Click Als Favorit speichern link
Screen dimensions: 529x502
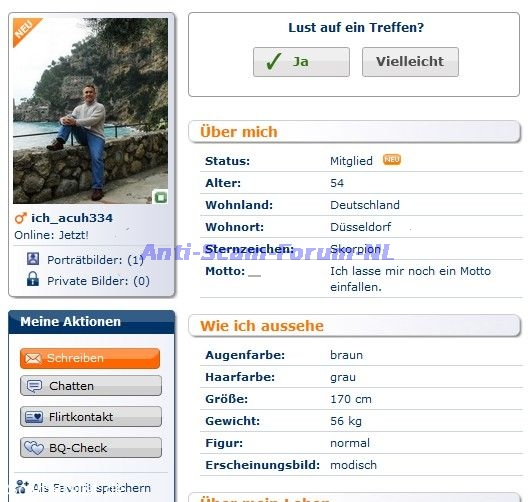[x=91, y=488]
